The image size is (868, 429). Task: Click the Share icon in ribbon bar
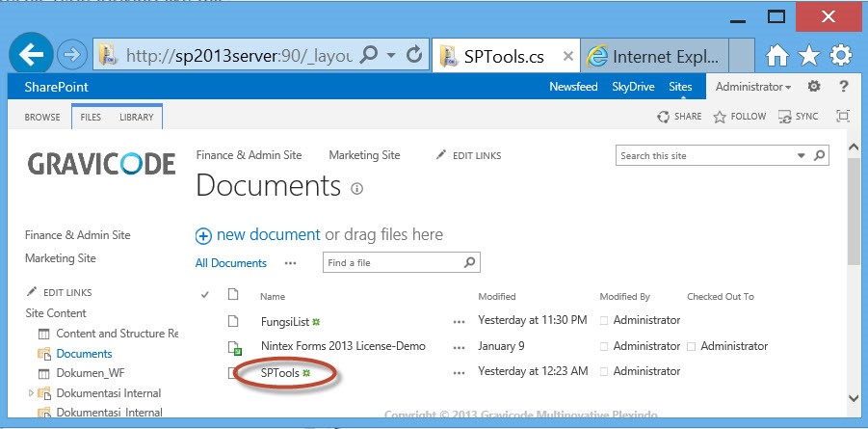[x=679, y=117]
